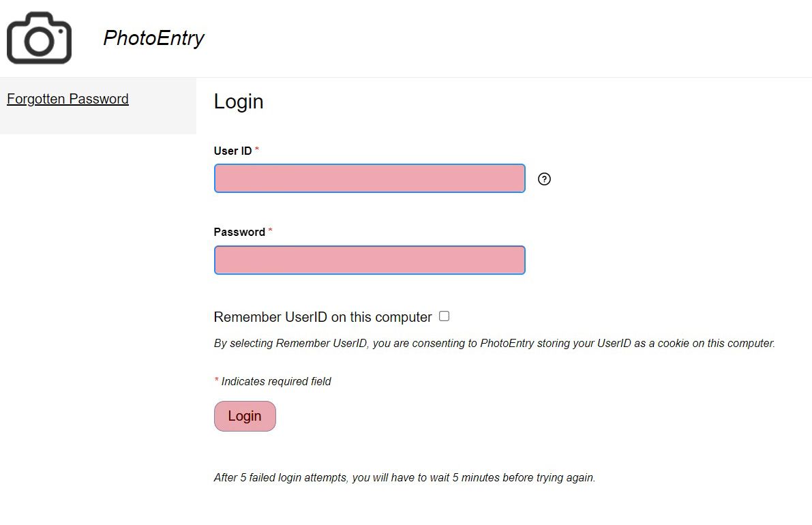The height and width of the screenshot is (525, 812).
Task: Click the red asterisk beside User ID
Action: point(257,149)
